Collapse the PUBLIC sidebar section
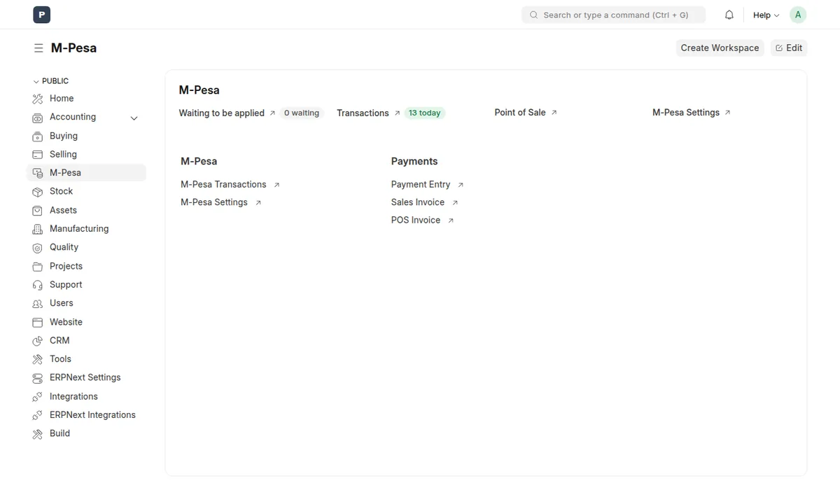 pos(50,81)
